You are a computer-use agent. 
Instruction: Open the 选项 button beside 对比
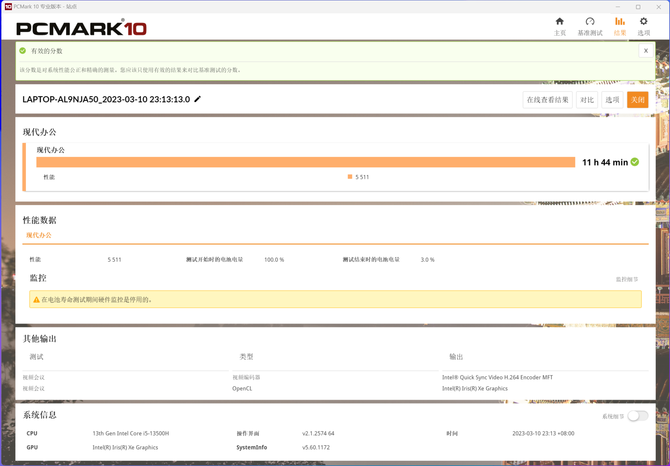pos(612,100)
